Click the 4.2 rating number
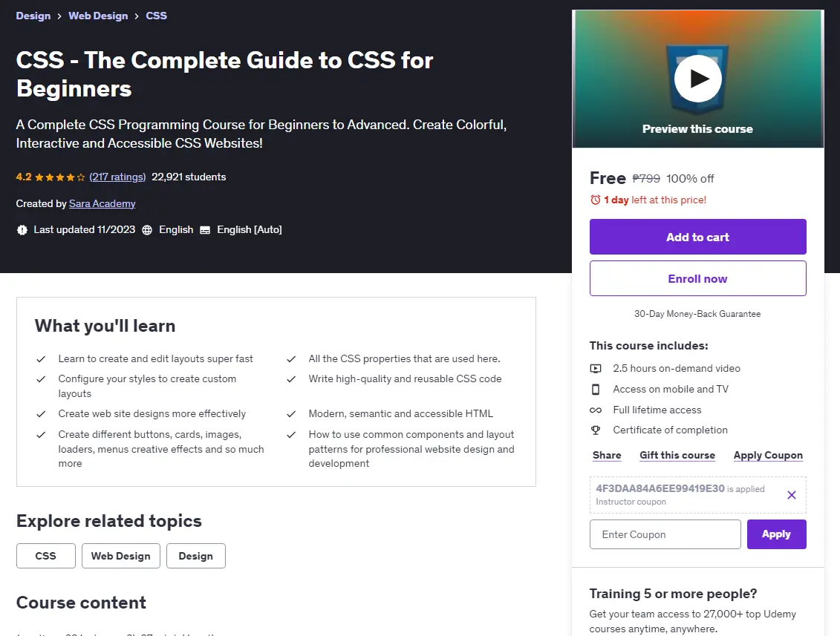 pyautogui.click(x=24, y=177)
